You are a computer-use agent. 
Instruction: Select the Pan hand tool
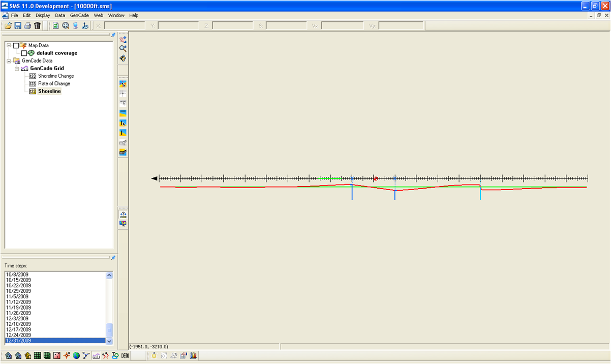(123, 39)
